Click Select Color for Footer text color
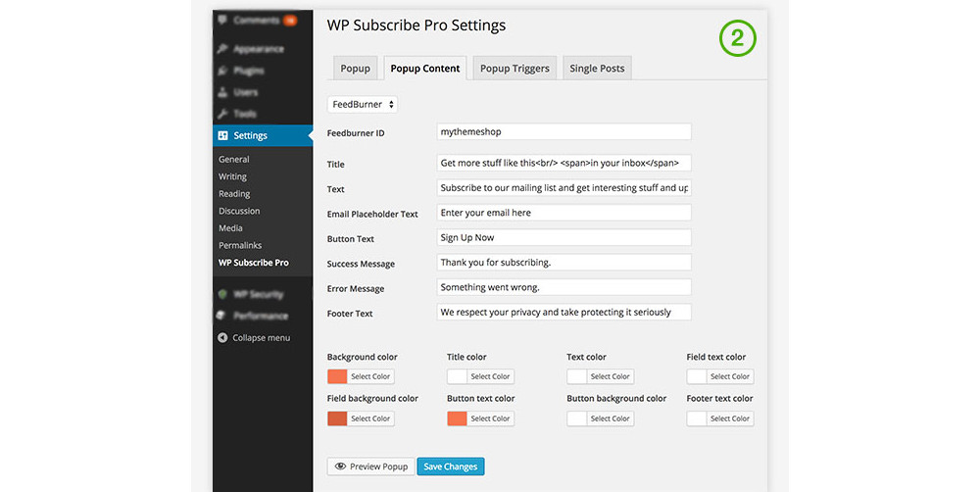 (730, 418)
